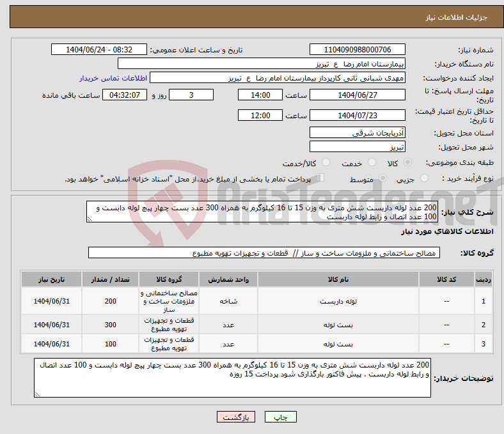
Task: Toggle the treasury documents payment checkbox
Action: pyautogui.click(x=320, y=178)
